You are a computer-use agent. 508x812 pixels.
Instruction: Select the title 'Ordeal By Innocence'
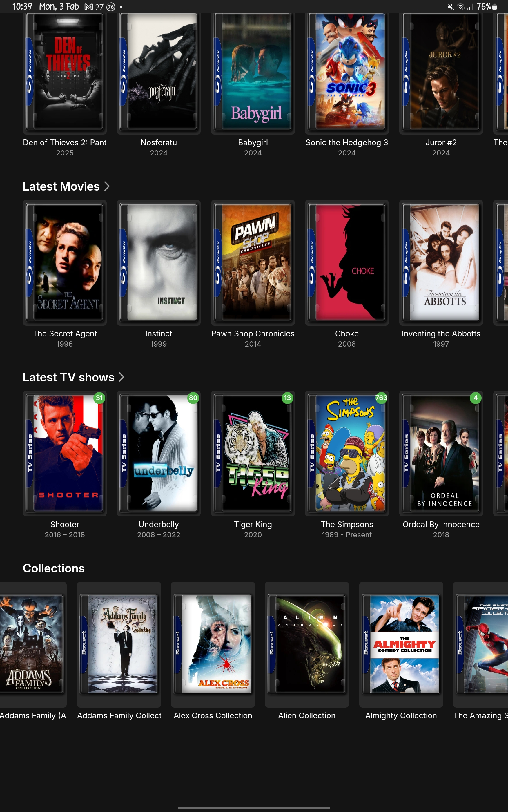pos(441,524)
